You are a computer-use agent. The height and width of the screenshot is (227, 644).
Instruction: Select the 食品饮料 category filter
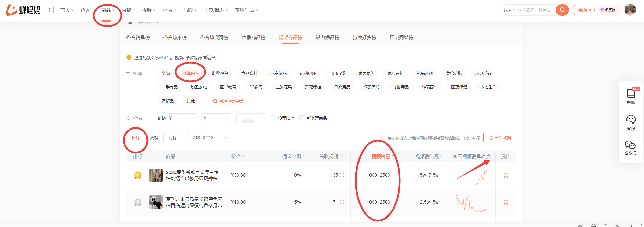tap(249, 73)
